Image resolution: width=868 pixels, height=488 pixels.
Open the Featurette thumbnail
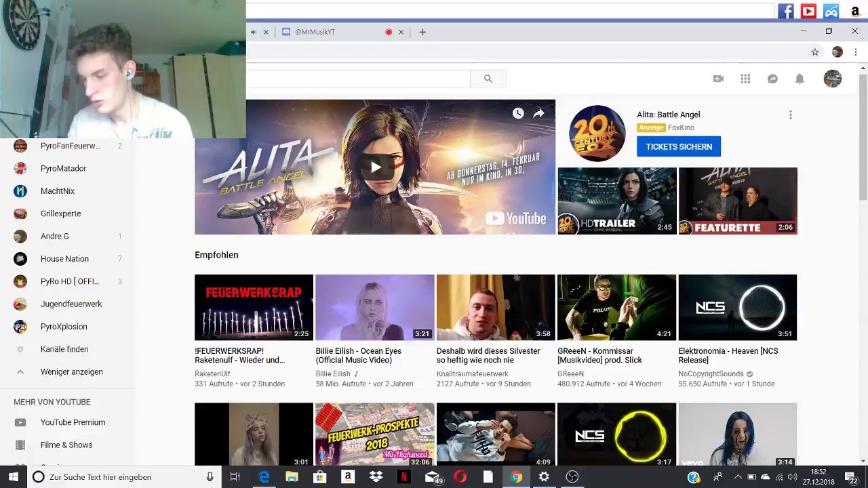738,201
